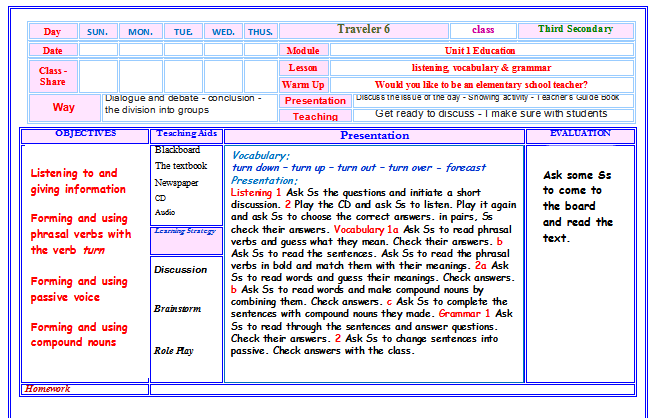
Task: Click the blue italic 'Presentation:' heading
Action: (x=264, y=181)
